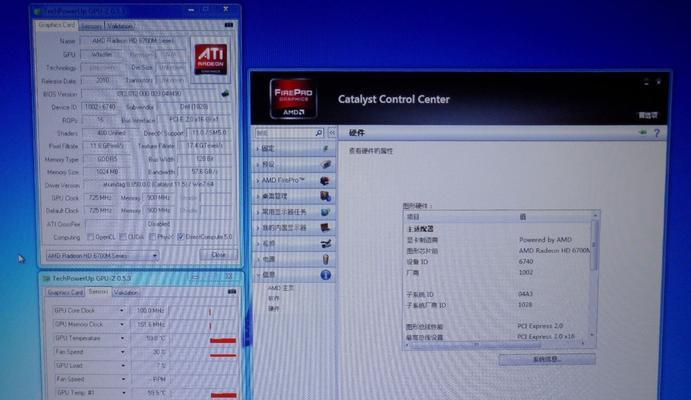Open Validation tab in lower GPU-Z window
This screenshot has height=400, width=691.
(126, 293)
